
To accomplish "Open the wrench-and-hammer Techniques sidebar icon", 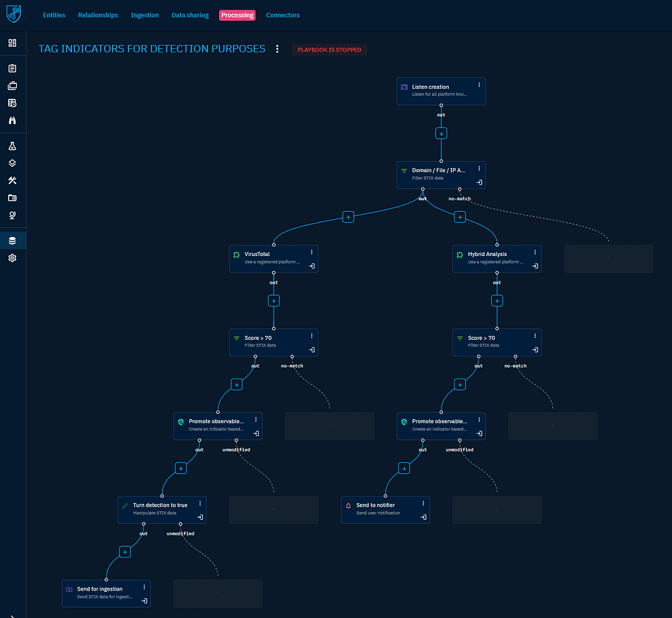I will (x=12, y=181).
